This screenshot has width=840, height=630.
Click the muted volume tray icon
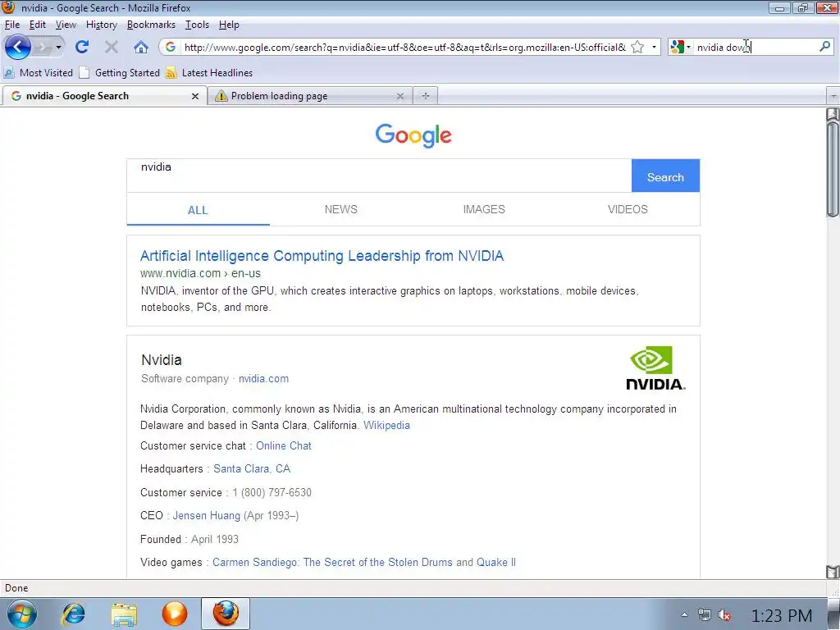(x=725, y=615)
